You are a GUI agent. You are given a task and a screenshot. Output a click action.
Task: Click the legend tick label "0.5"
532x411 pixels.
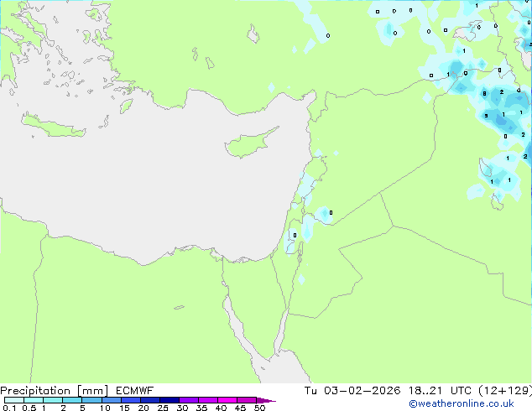[29, 408]
